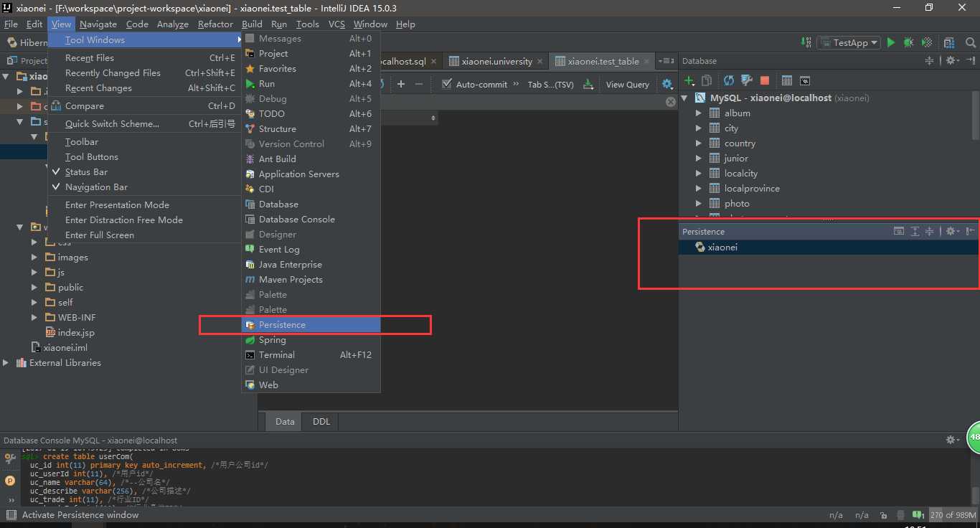This screenshot has height=528, width=980.
Task: Click expand all icon in Persistence header
Action: coord(915,231)
